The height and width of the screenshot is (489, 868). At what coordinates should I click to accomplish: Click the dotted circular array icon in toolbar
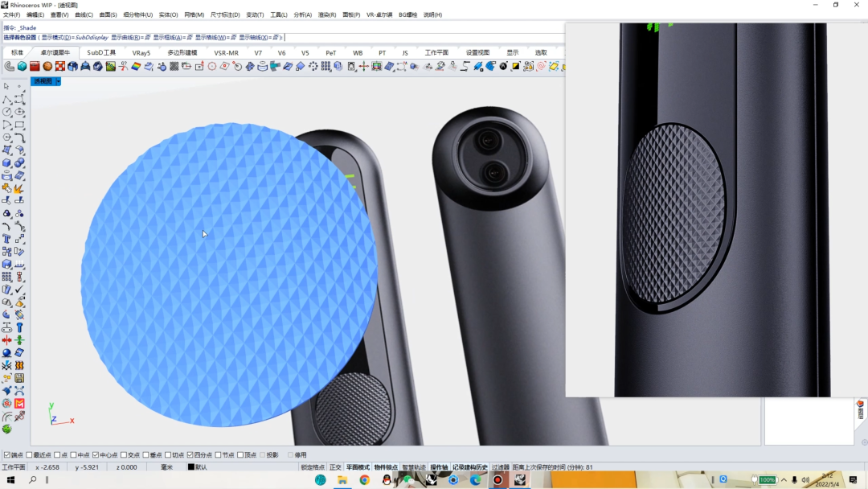pos(313,67)
